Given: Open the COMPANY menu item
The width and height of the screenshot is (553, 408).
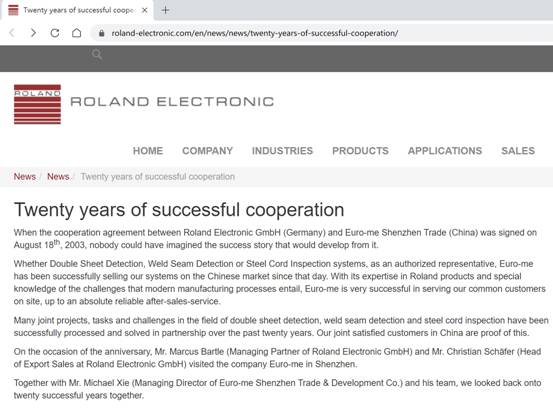Looking at the screenshot, I should click(207, 151).
